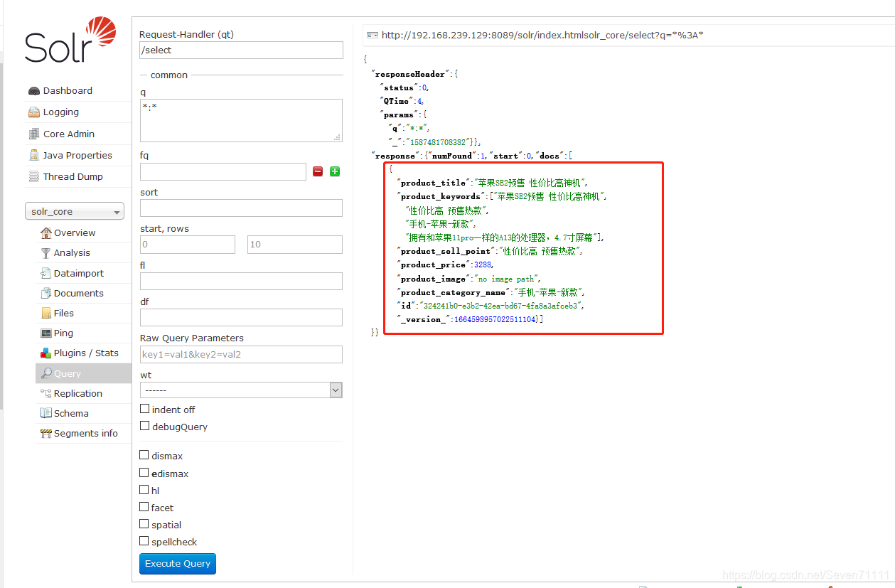This screenshot has height=588, width=895.
Task: Enable the facet checkbox
Action: (144, 507)
